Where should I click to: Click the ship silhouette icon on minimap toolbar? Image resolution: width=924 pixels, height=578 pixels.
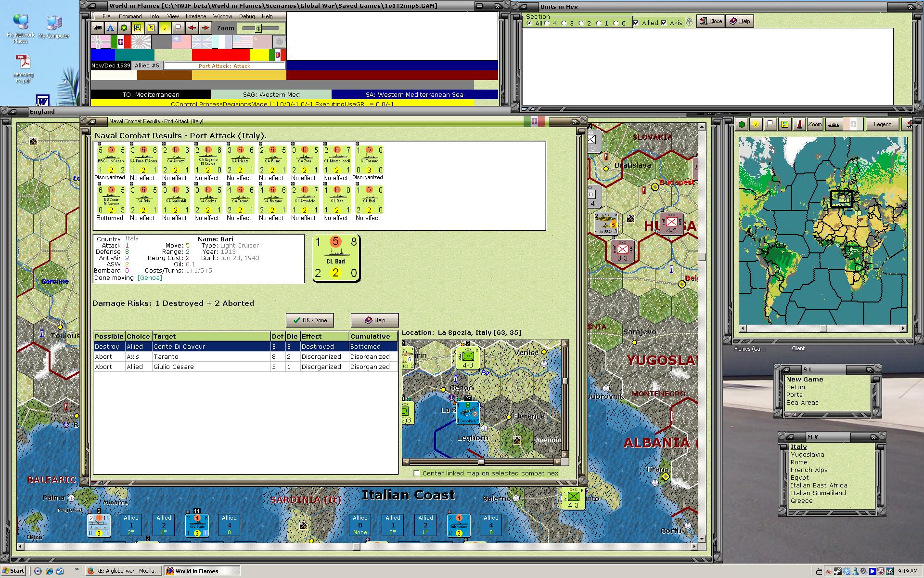point(834,124)
